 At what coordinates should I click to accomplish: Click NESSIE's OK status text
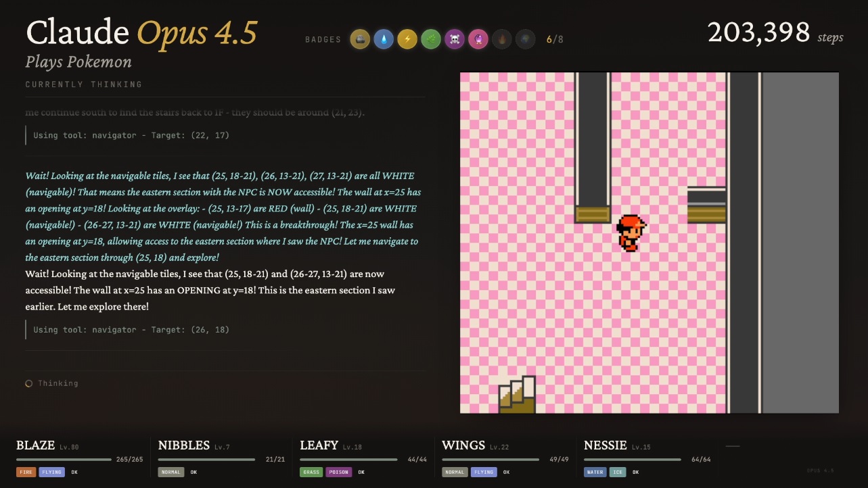click(636, 472)
